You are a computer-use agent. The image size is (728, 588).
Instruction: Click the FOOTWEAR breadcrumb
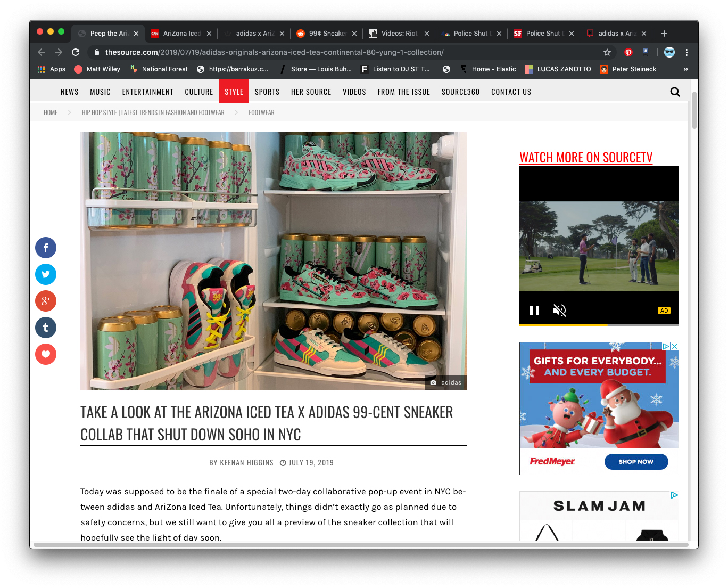[x=262, y=112]
